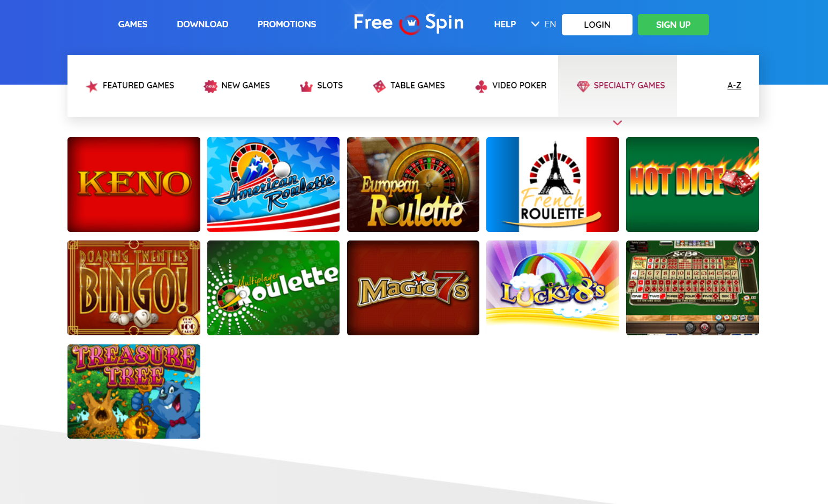Go to the Download page
Viewport: 828px width, 504px height.
202,24
